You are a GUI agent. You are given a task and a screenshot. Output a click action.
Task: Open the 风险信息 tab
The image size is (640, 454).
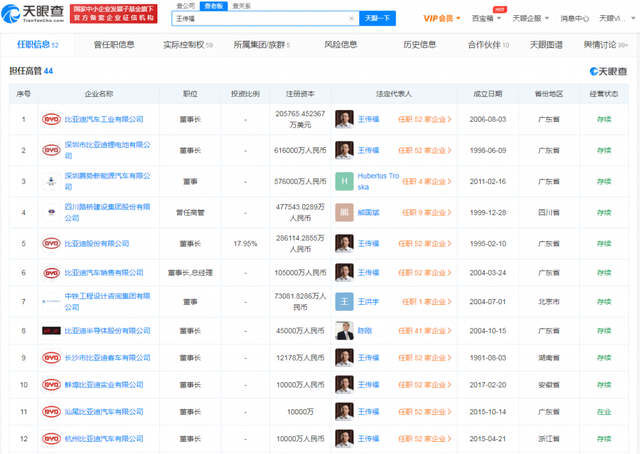click(x=340, y=45)
